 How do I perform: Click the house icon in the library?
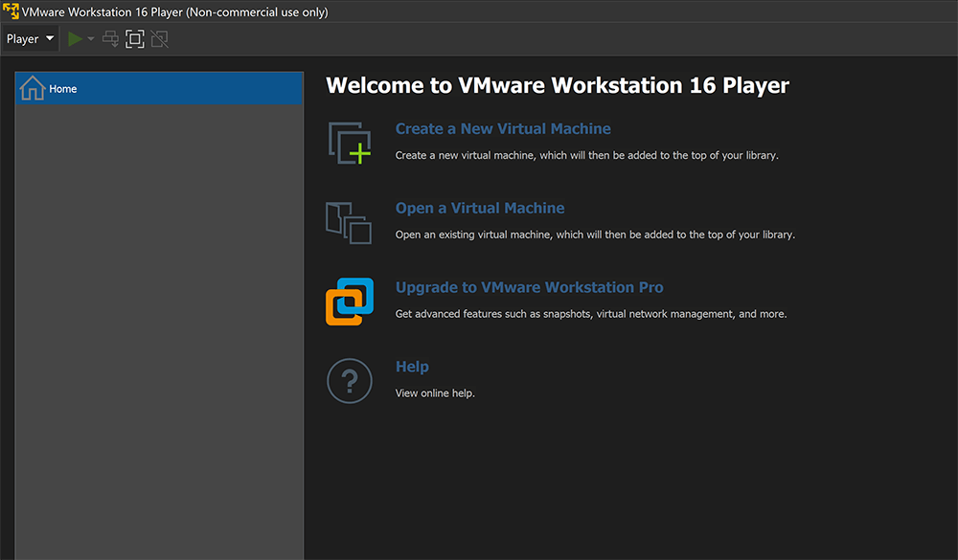(x=33, y=89)
